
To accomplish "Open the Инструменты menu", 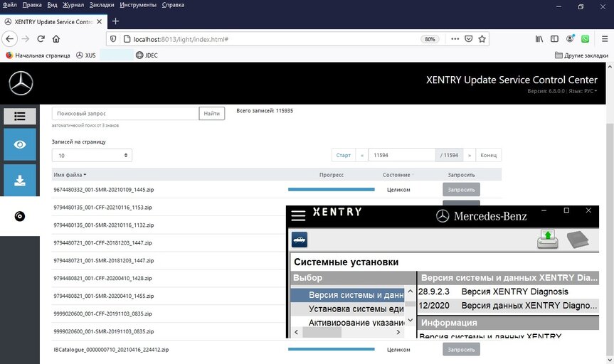I will pos(138,5).
